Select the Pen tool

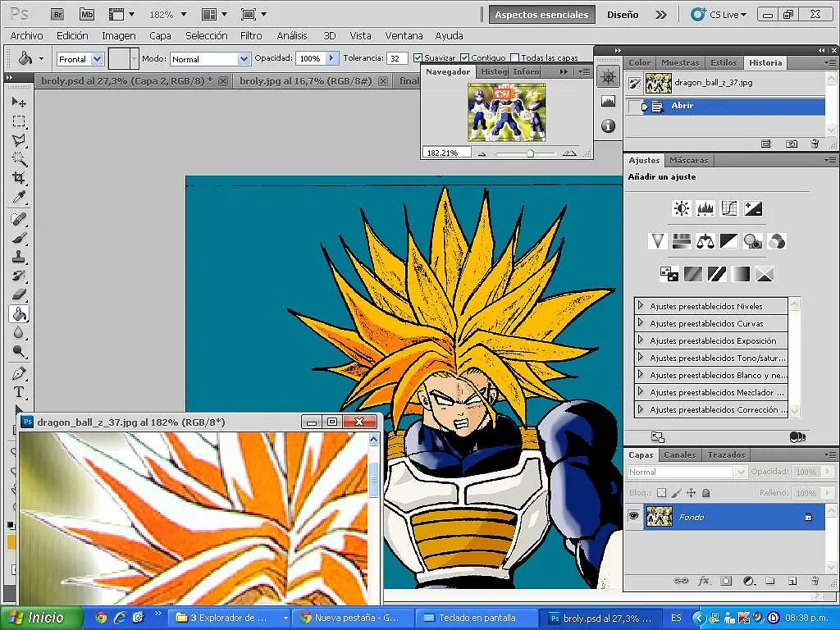[x=19, y=373]
